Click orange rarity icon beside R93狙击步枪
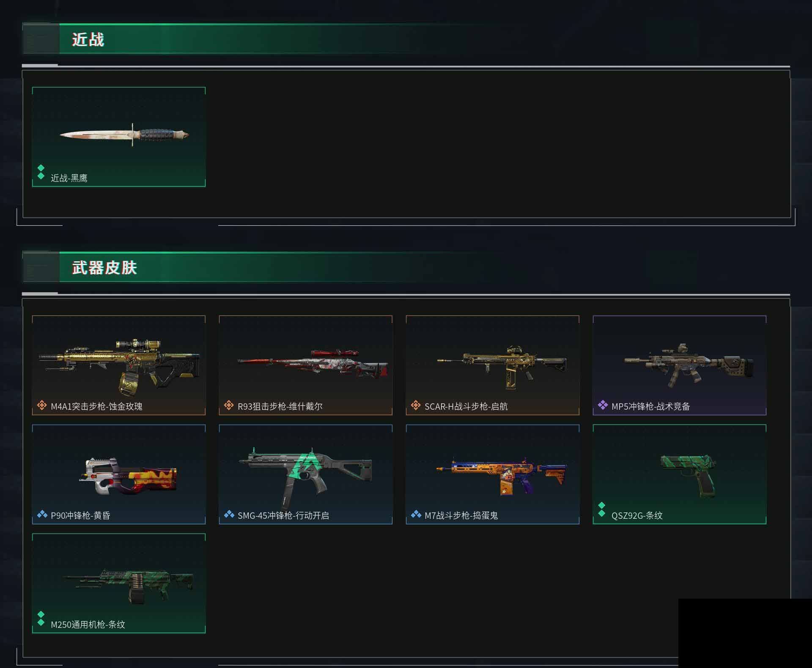Viewport: 812px width, 668px height. (228, 405)
